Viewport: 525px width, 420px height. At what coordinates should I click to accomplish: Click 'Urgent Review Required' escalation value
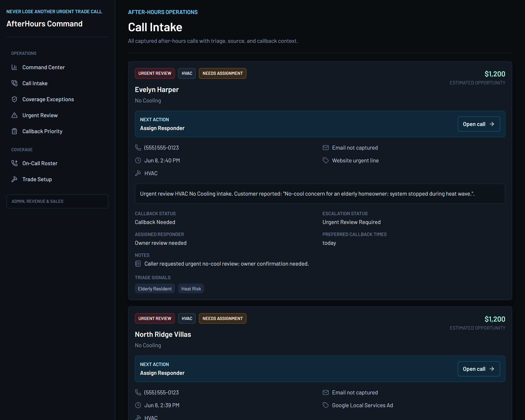(351, 222)
